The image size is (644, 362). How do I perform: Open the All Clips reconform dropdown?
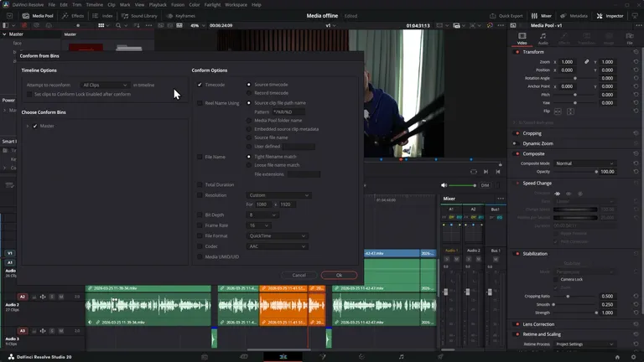tap(105, 85)
